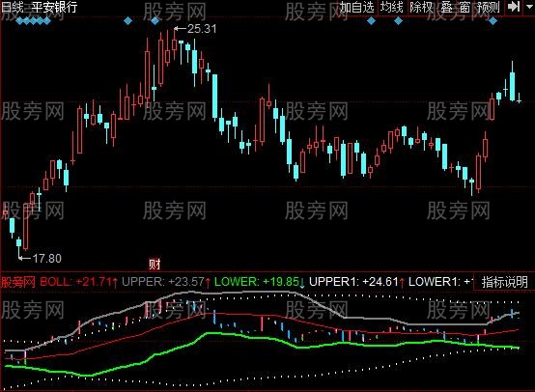Expand the toolbar dropdown arrow

tap(528, 7)
